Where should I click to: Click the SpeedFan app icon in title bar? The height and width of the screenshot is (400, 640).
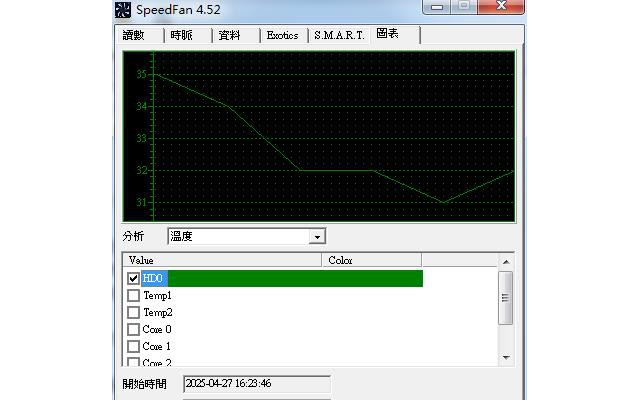coord(122,10)
